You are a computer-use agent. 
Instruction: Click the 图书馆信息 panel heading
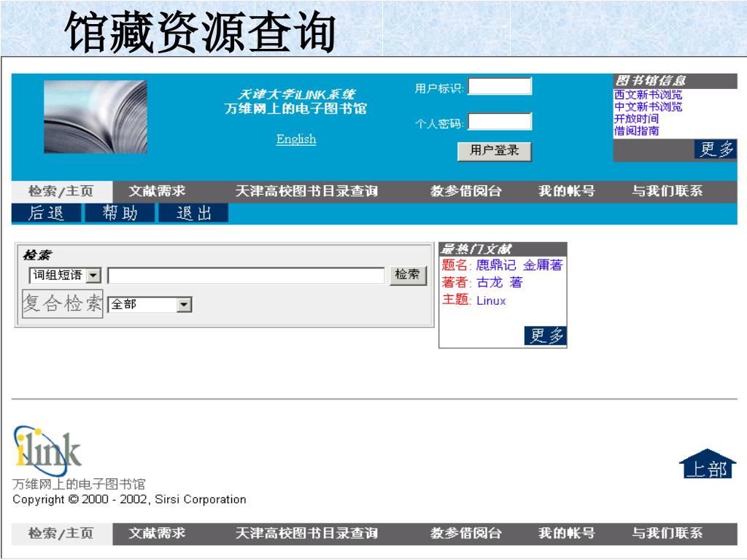(x=650, y=80)
